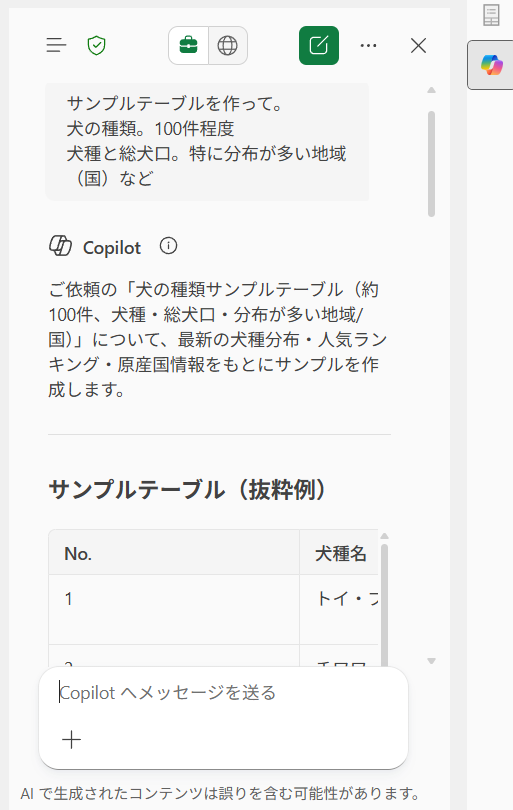Click the chat scrollbar up arrow

(431, 90)
